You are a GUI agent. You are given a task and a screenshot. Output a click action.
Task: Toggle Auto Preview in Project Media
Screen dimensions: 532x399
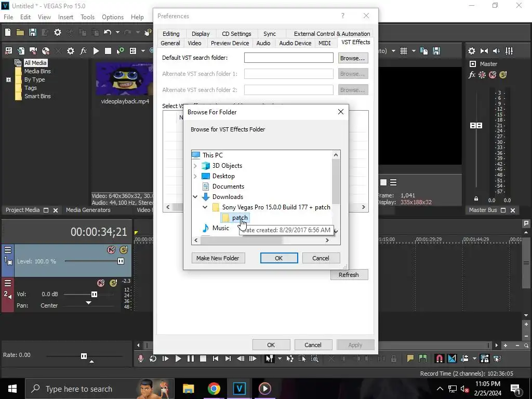click(x=120, y=51)
